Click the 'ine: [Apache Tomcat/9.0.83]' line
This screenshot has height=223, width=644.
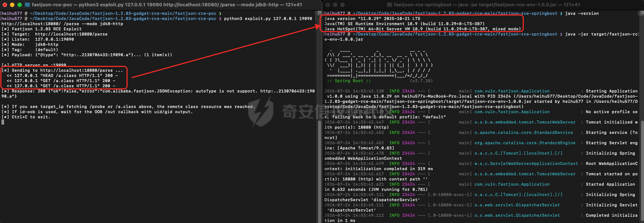pos(359,148)
